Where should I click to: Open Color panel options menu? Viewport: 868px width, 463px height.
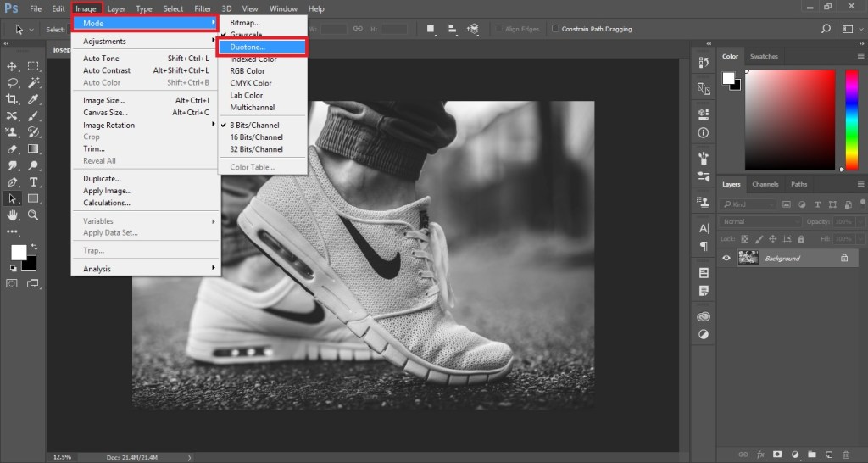coord(861,57)
